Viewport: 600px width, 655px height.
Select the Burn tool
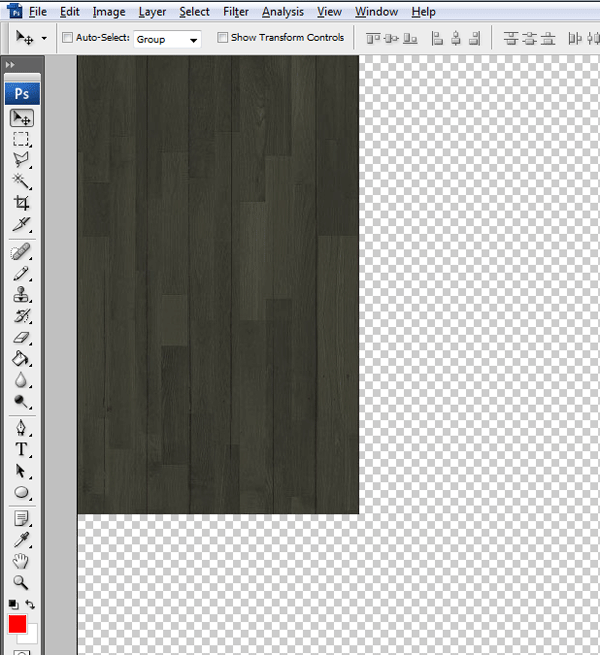tap(21, 401)
